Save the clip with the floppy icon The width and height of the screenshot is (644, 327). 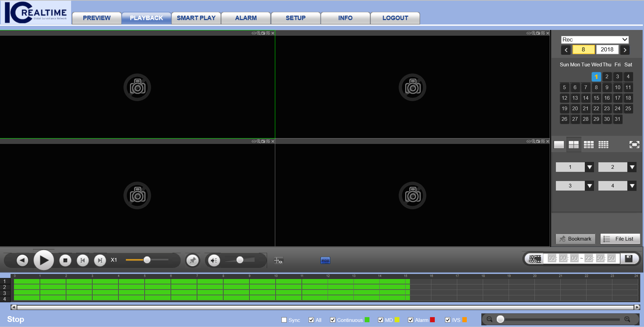629,259
